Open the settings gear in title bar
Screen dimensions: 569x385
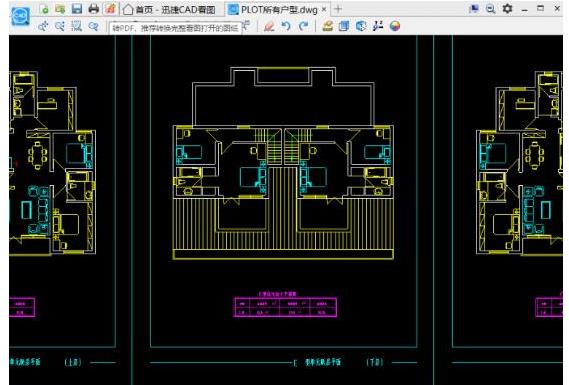(507, 9)
